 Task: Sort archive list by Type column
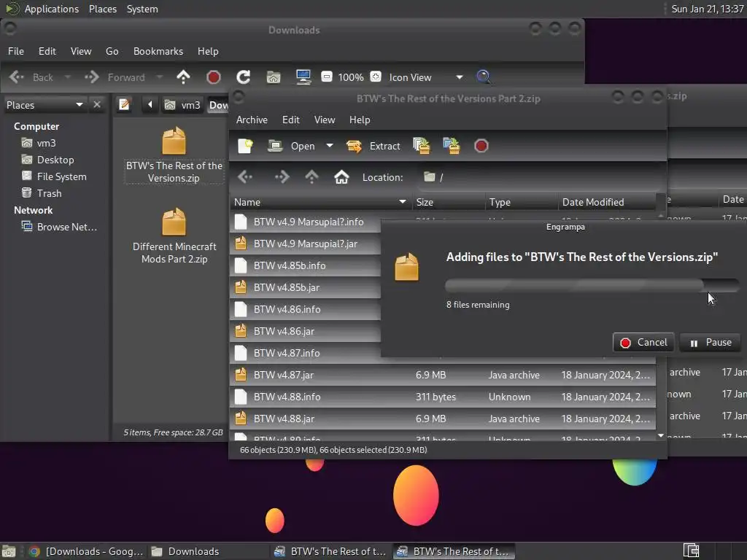[522, 203]
